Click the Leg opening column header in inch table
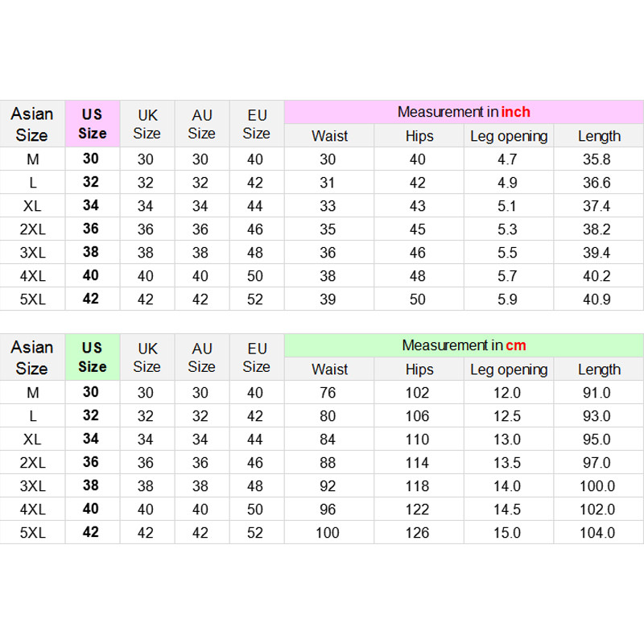The height and width of the screenshot is (644, 644). [509, 135]
